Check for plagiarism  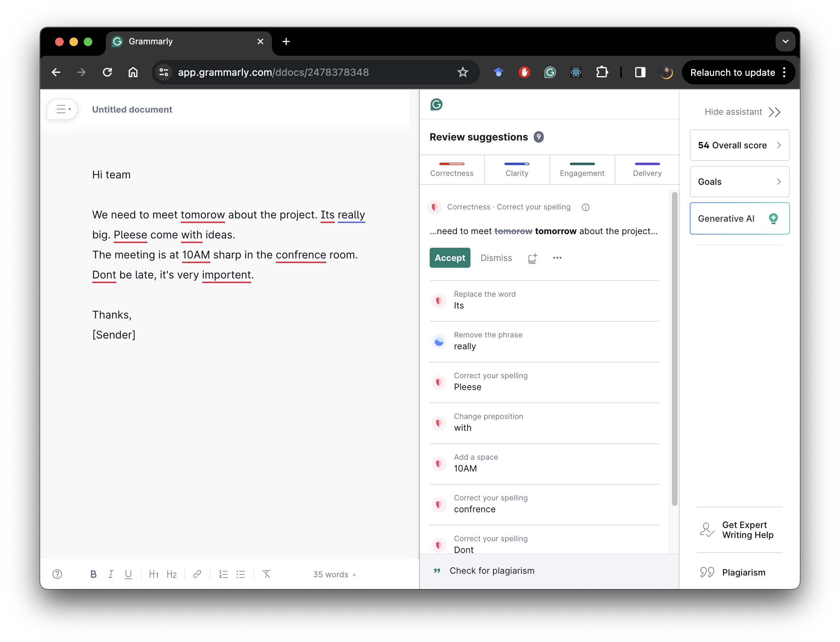[492, 571]
